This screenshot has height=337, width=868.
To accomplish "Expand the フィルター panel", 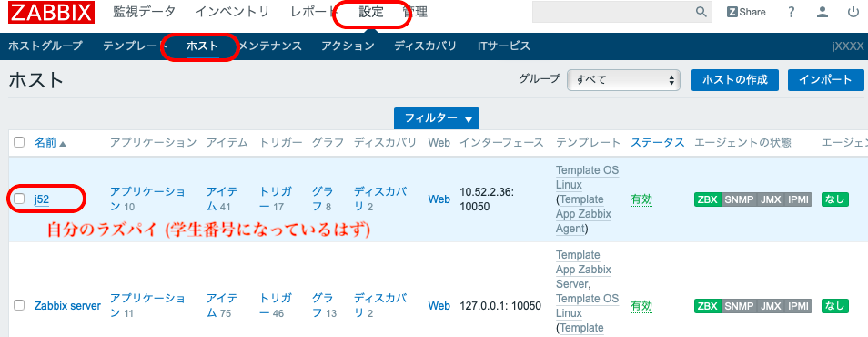I will click(436, 118).
